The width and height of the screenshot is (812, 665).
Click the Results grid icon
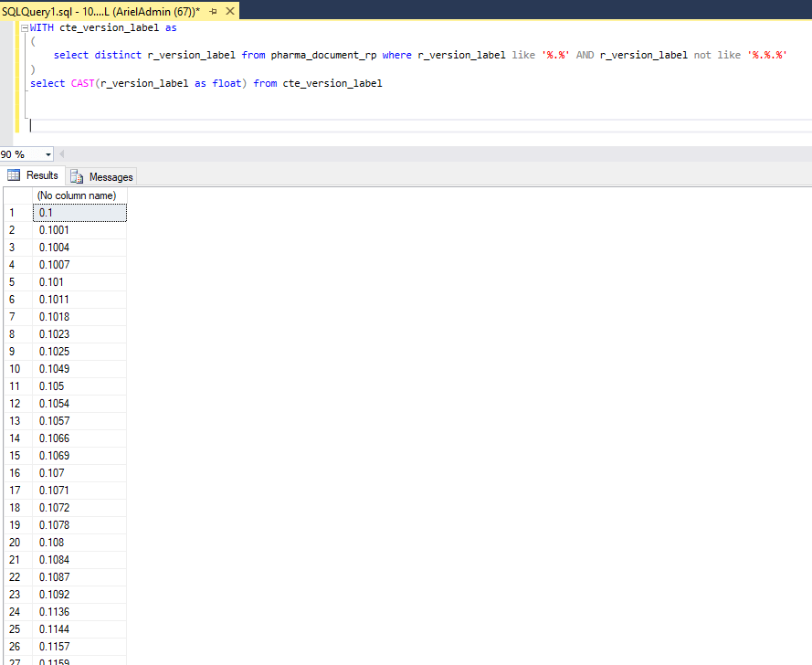point(14,175)
